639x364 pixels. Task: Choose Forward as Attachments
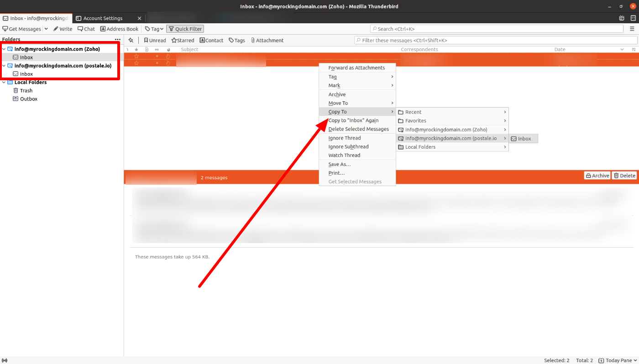coord(357,68)
